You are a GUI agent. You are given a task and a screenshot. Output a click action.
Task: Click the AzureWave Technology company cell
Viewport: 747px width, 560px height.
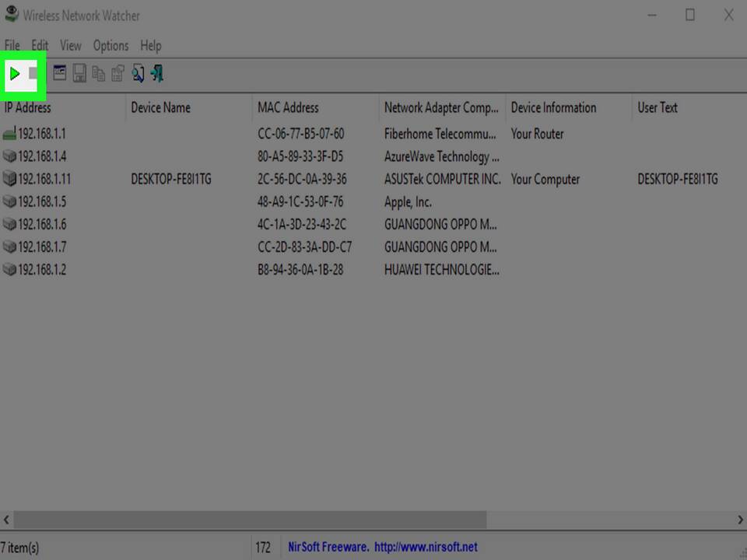(442, 156)
